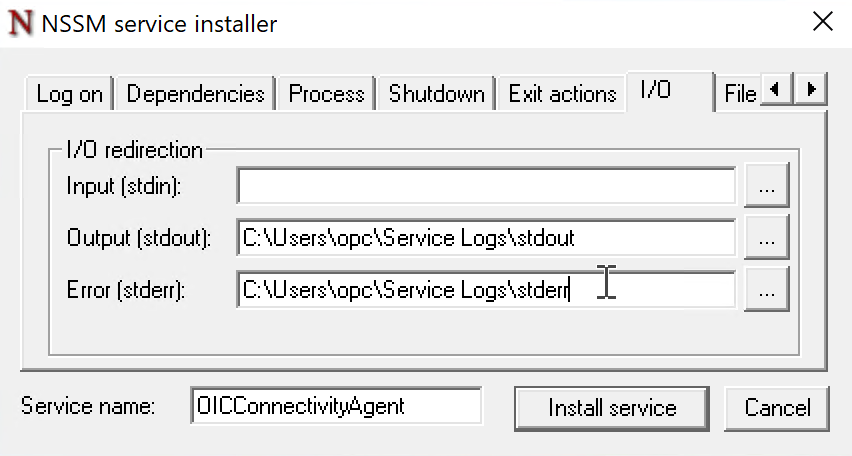Go to the Shutdown tab
The width and height of the screenshot is (852, 456).
[x=436, y=94]
